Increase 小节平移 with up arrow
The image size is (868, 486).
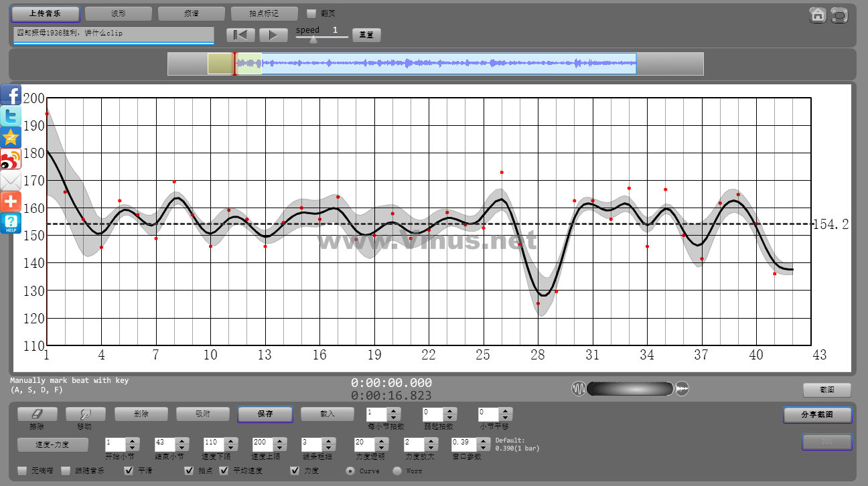506,411
